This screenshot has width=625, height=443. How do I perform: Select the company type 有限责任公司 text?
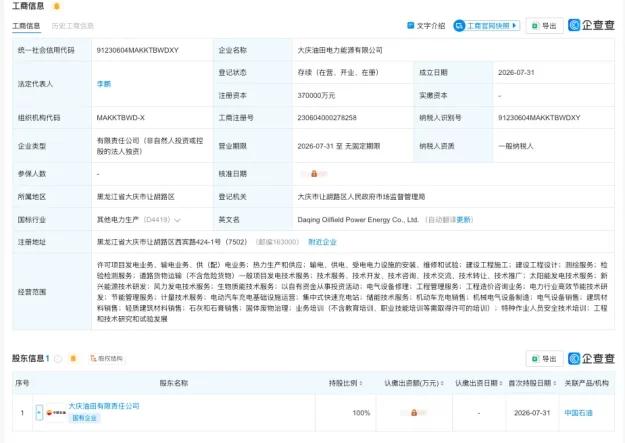(118, 140)
